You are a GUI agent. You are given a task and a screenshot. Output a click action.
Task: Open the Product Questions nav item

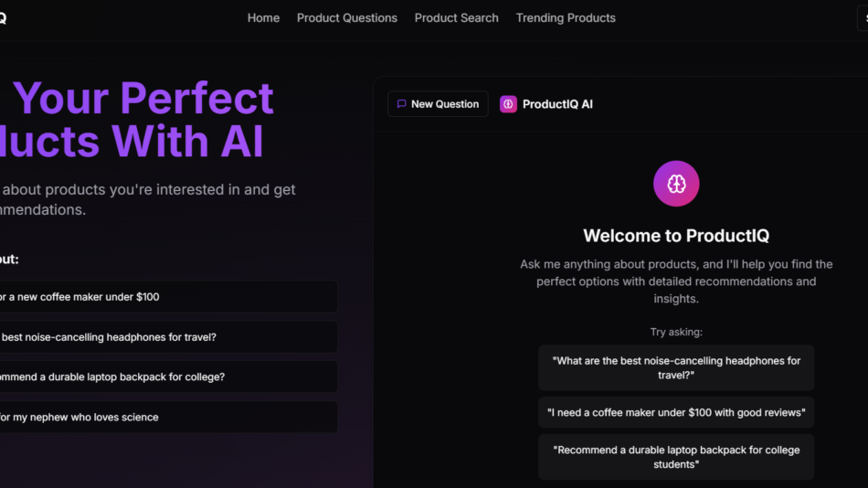[x=347, y=18]
